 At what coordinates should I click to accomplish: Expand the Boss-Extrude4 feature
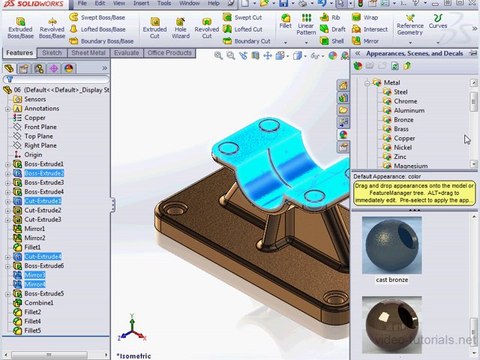7,192
